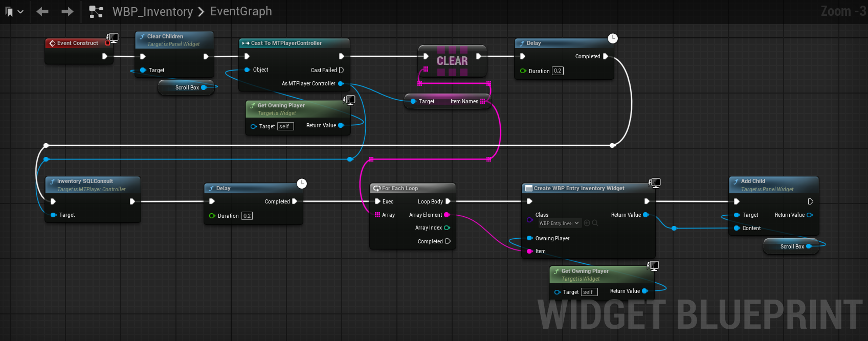Select the Inventory SQLConsult node header
Image resolution: width=868 pixels, height=341 pixels.
pos(93,185)
